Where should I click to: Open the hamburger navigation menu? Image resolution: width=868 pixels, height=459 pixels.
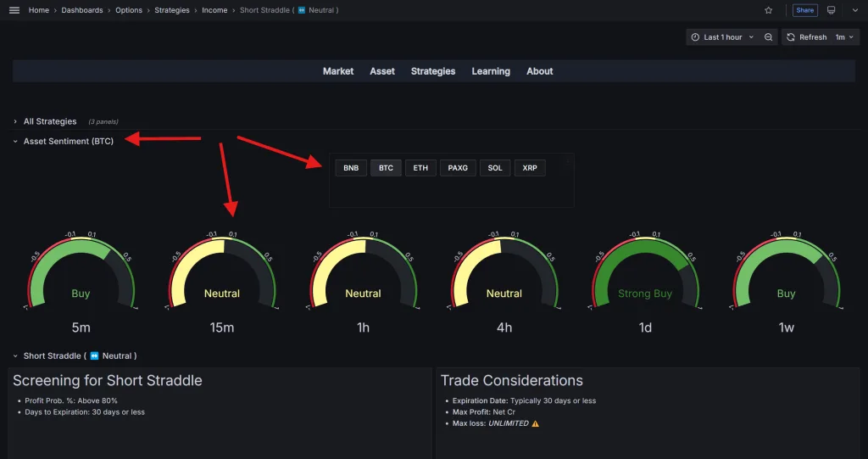[14, 10]
